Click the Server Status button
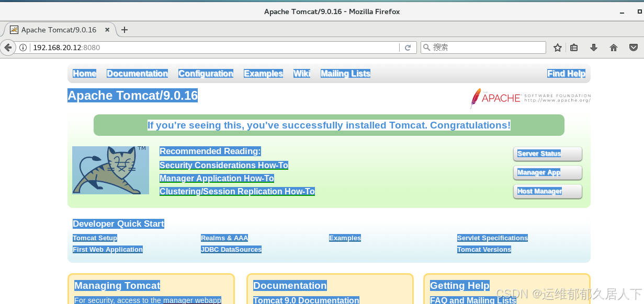Image resolution: width=644 pixels, height=304 pixels. click(x=548, y=154)
